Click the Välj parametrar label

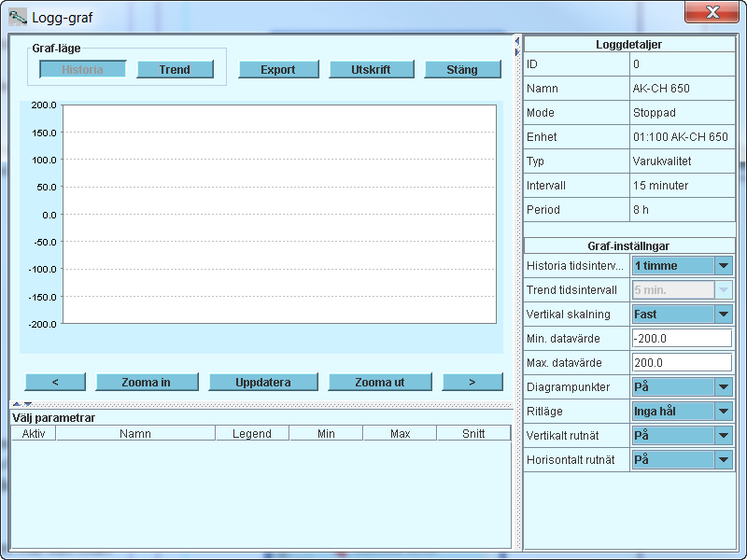54,417
